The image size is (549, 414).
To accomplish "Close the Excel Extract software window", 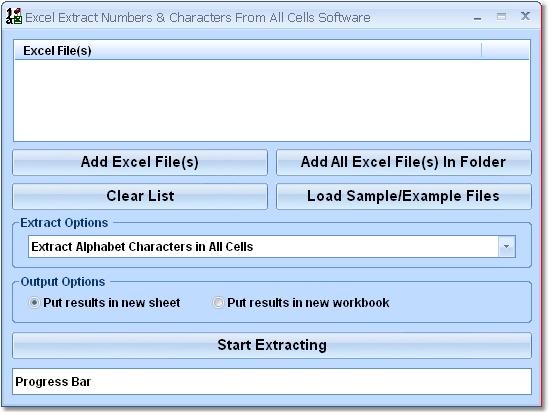I will point(525,16).
